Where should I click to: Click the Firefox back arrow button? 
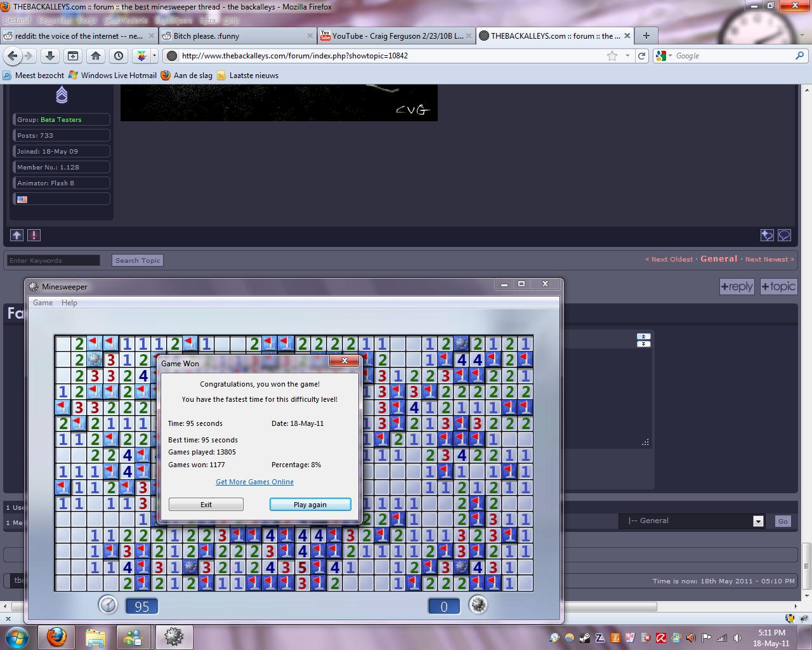(x=12, y=56)
